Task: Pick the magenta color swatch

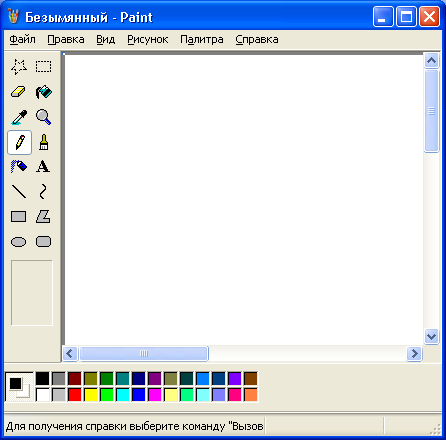Action: [x=155, y=395]
